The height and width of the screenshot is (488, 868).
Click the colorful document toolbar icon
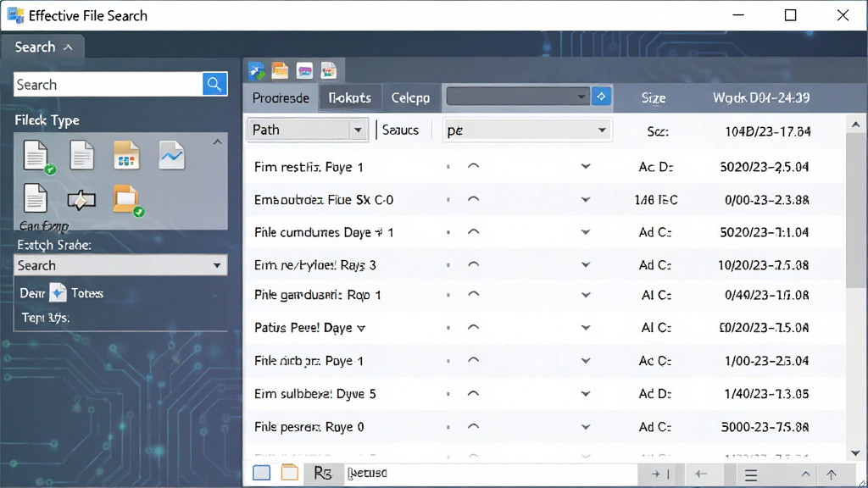tap(328, 71)
